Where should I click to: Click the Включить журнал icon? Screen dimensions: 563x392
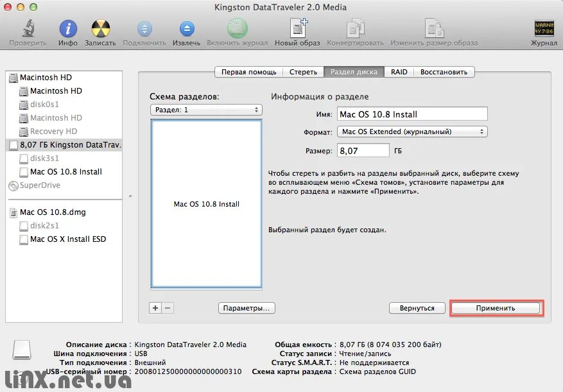tap(238, 28)
